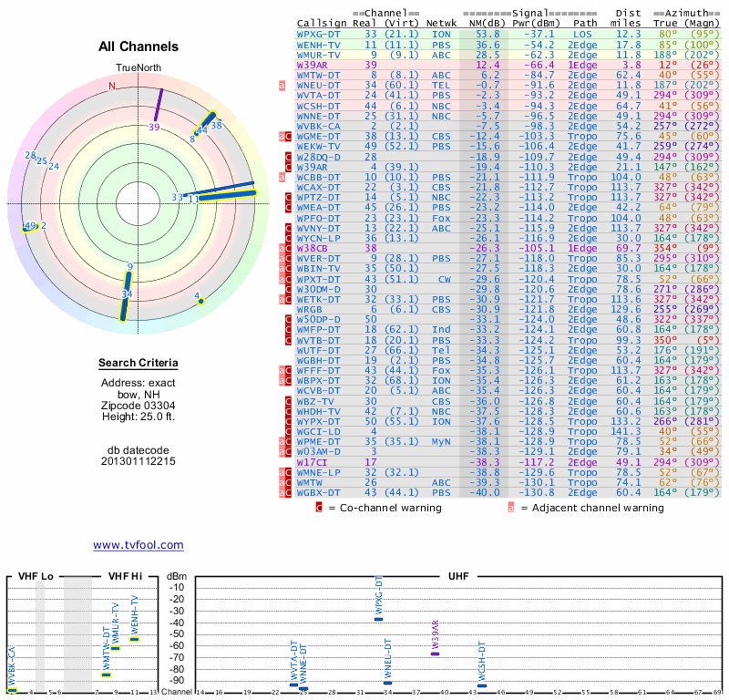Click the VHF Hi band label
729x700 pixels.
[125, 577]
